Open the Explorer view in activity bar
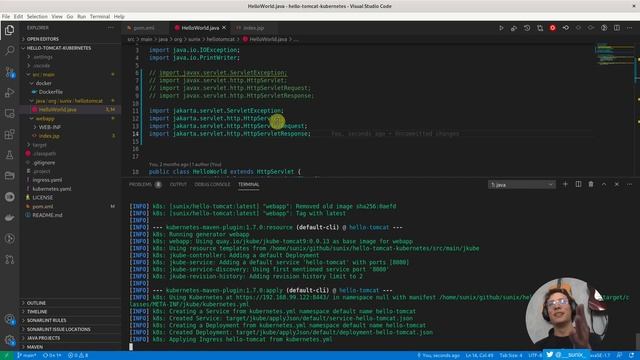640x360 pixels. (x=9, y=30)
